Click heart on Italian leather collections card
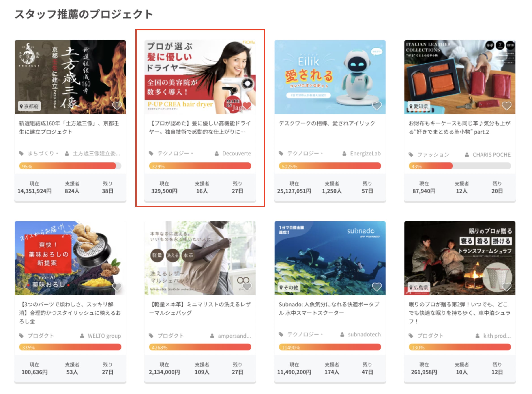The width and height of the screenshot is (532, 394). [506, 106]
